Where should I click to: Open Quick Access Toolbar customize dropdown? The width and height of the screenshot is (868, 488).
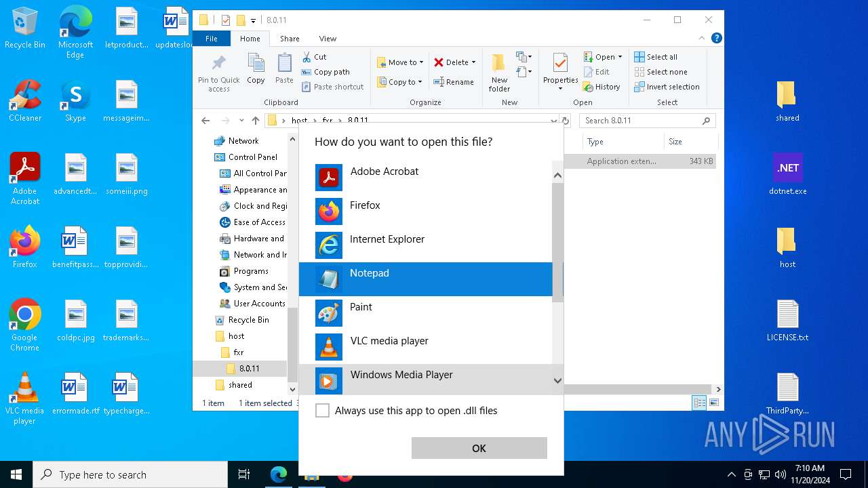click(253, 20)
